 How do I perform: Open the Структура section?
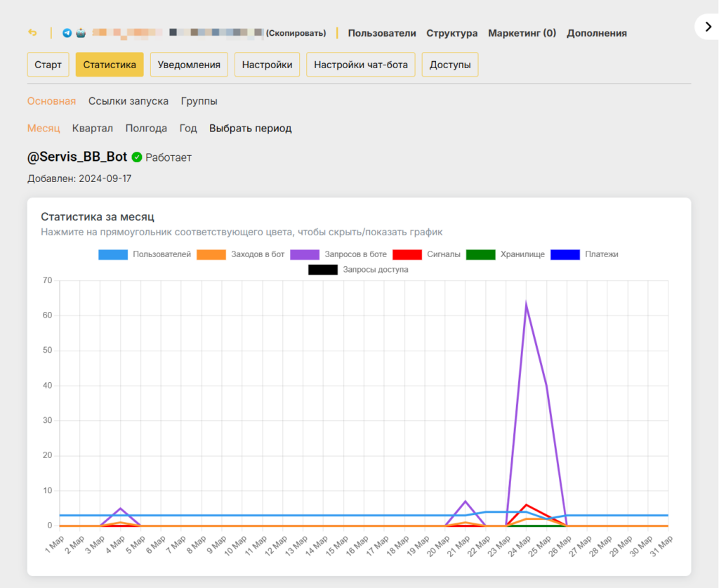tap(451, 33)
